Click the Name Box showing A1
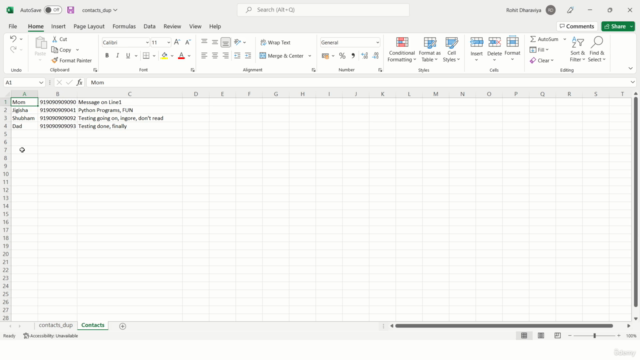This screenshot has width=640, height=360. 24,82
